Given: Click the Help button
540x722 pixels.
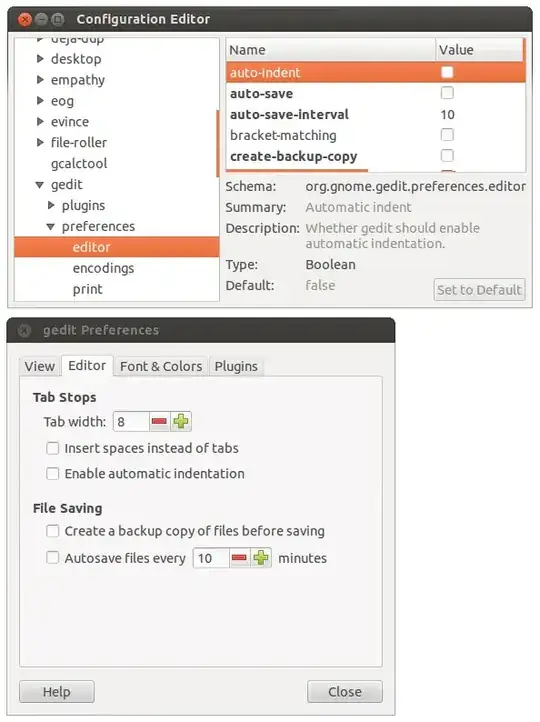Looking at the screenshot, I should point(57,692).
